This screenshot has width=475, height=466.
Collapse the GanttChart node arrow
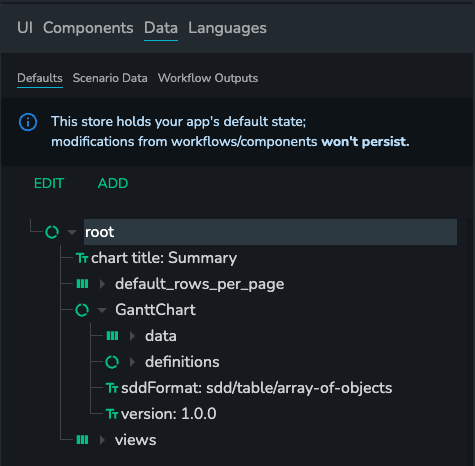point(102,310)
